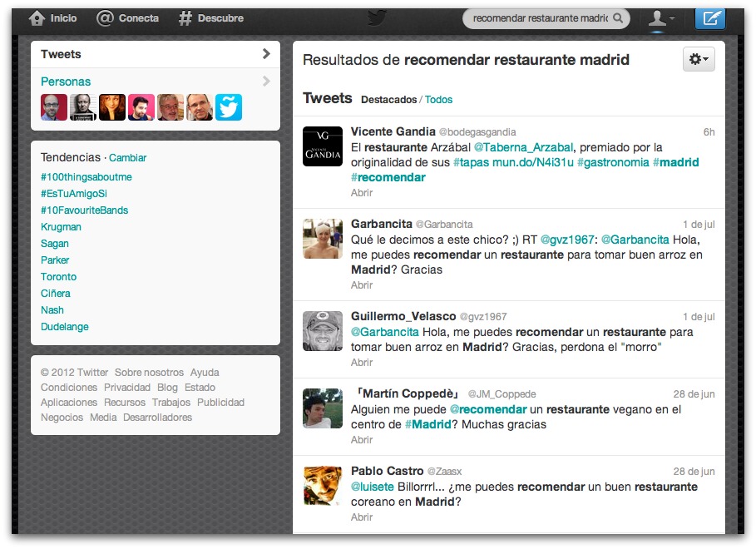Open the Descubre tab

[x=211, y=18]
